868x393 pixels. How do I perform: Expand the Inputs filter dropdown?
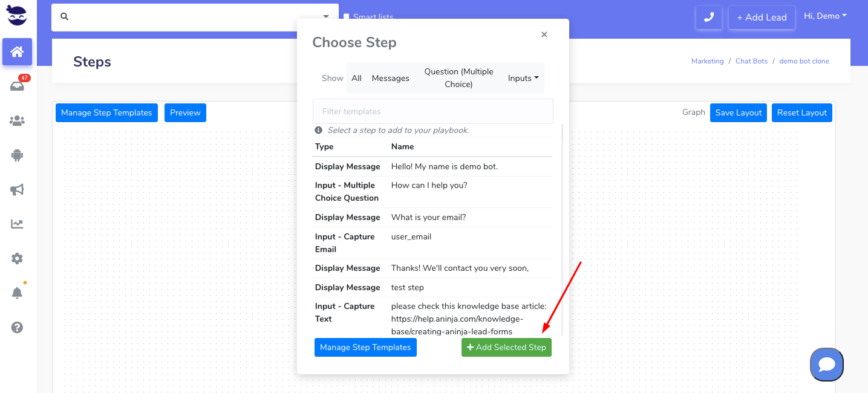pos(523,78)
